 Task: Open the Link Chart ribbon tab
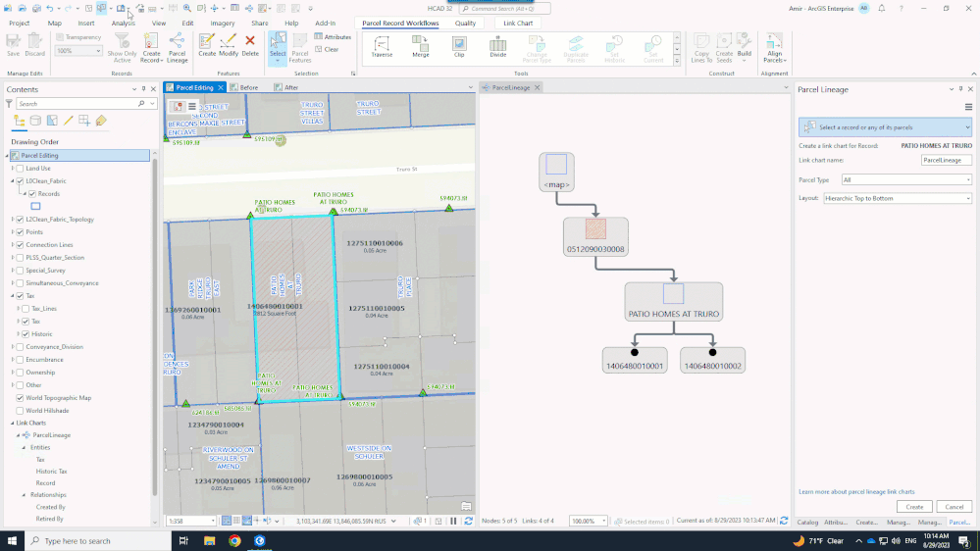point(518,24)
